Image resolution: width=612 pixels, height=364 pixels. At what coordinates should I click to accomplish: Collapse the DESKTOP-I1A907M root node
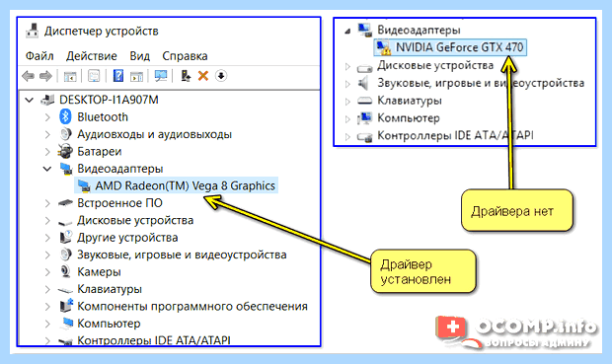30,100
